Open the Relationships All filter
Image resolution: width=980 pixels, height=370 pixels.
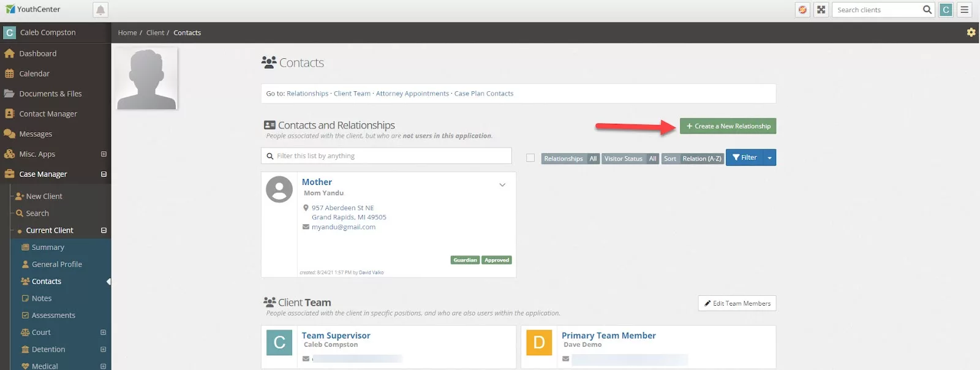point(570,159)
